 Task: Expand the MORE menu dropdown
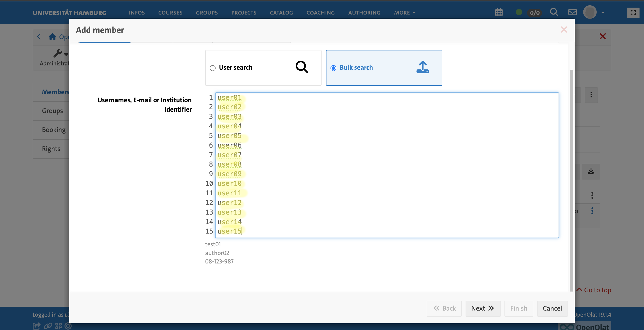405,13
